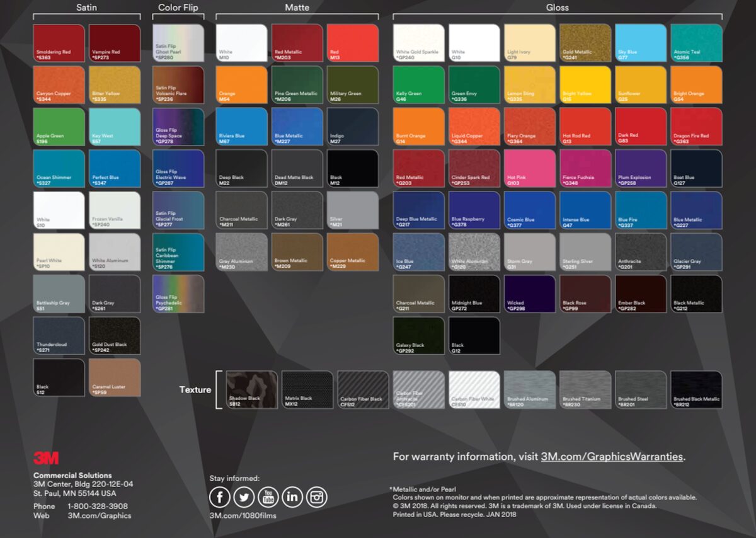
Task: Click the phone number 1-800-328-3908
Action: [x=98, y=506]
